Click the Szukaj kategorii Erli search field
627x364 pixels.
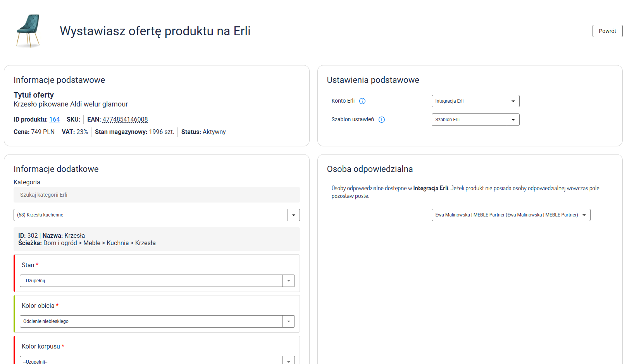(x=157, y=195)
